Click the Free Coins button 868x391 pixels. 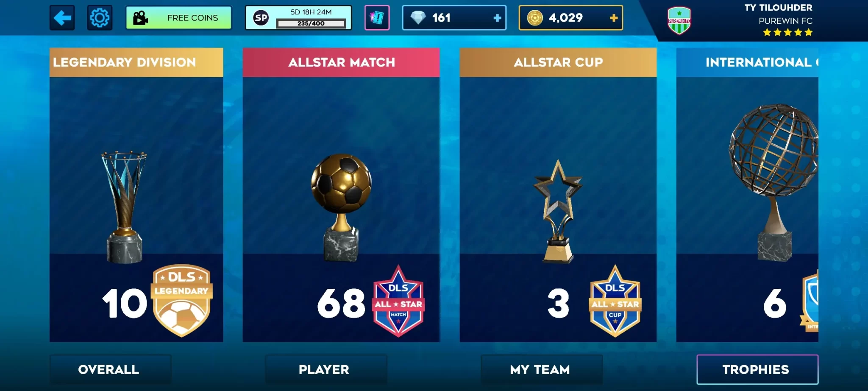[178, 18]
